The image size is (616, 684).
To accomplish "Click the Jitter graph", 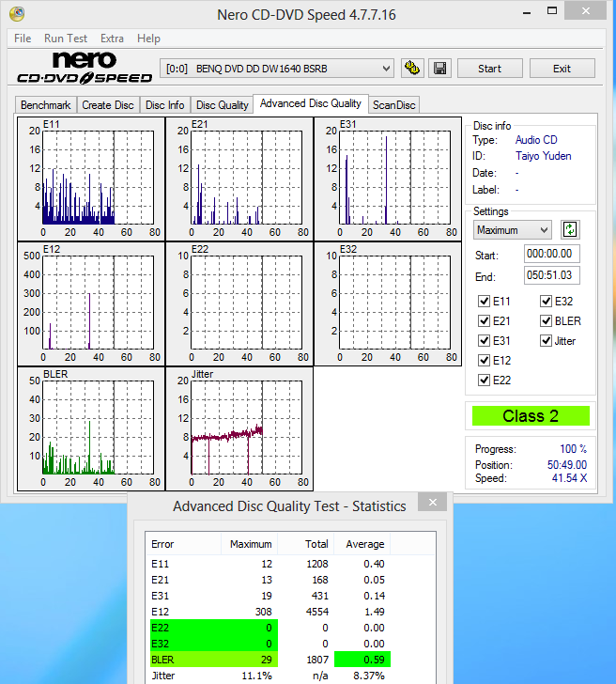I will click(x=239, y=428).
